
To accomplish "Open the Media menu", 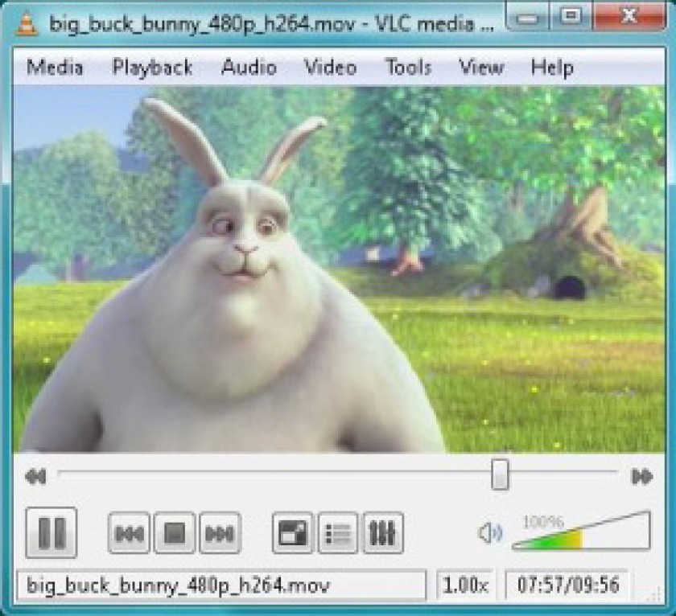I will pyautogui.click(x=55, y=68).
